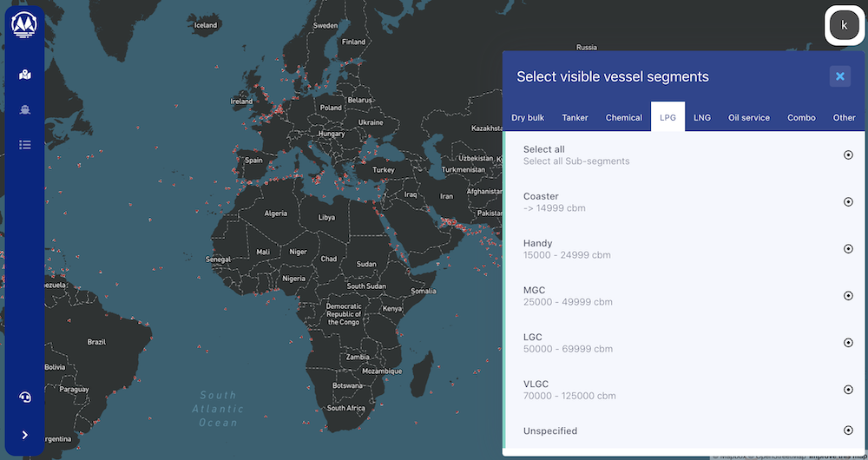Open the map view from the sidebar
Screen dimensions: 868x460
point(25,75)
